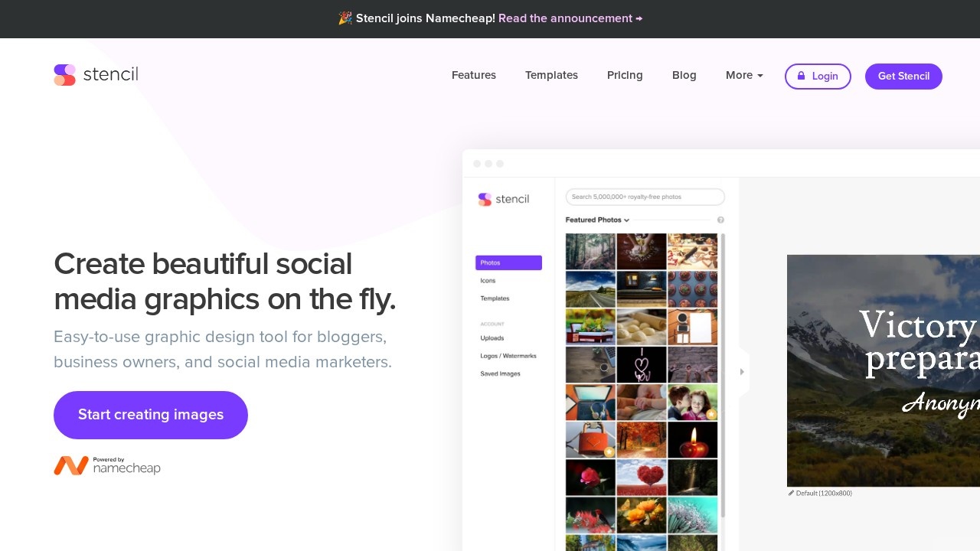980x551 pixels.
Task: Click the help question mark icon
Action: [x=720, y=220]
